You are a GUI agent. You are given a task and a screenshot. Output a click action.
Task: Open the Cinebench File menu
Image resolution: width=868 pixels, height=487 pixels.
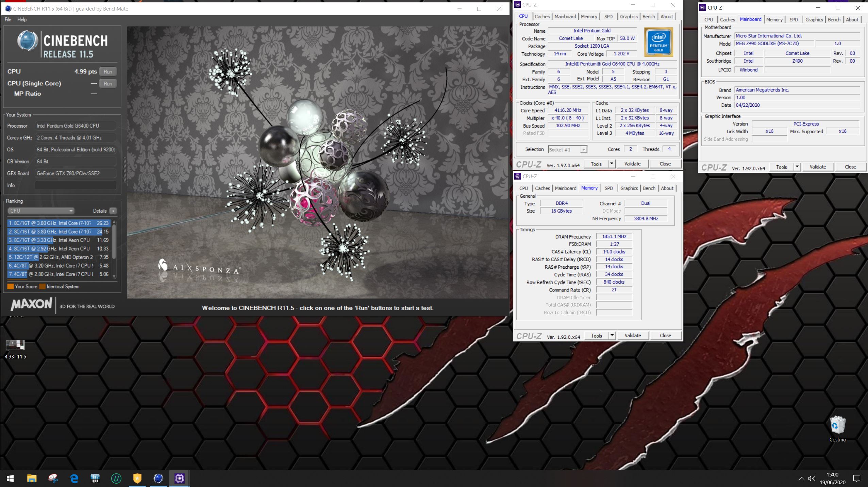click(x=8, y=20)
